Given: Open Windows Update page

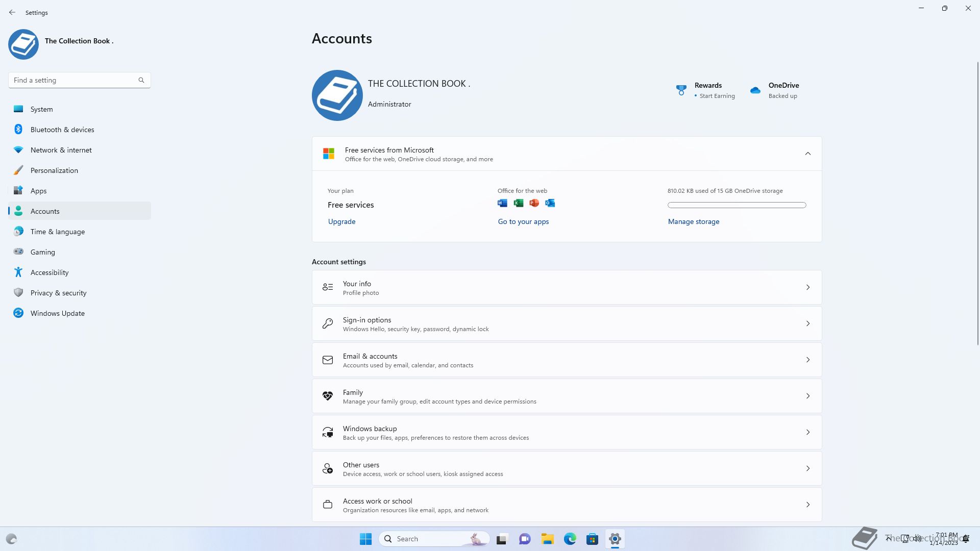Looking at the screenshot, I should pyautogui.click(x=80, y=313).
